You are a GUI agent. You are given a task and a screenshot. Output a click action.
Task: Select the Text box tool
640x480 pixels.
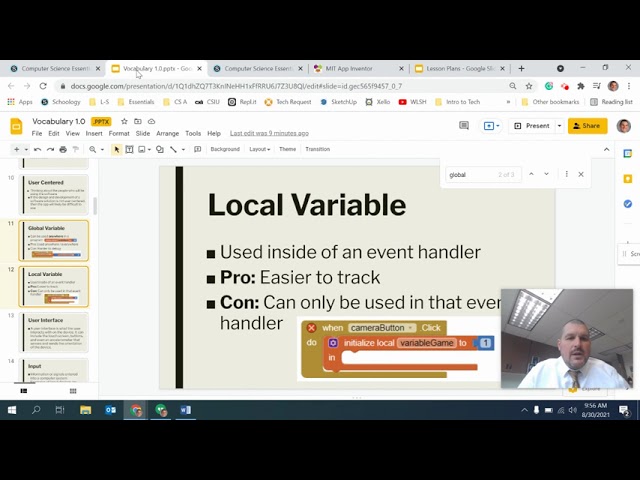click(129, 149)
